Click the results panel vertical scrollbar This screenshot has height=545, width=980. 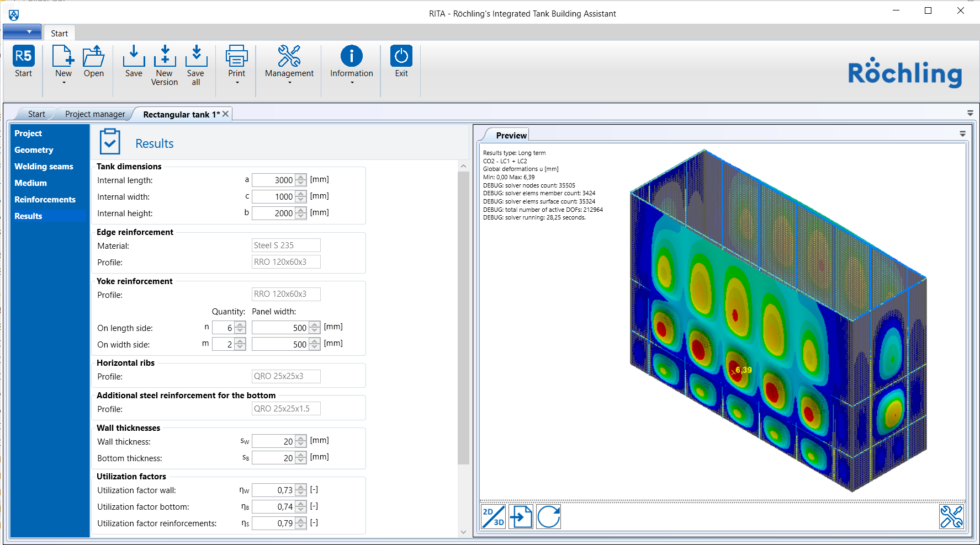tap(463, 318)
